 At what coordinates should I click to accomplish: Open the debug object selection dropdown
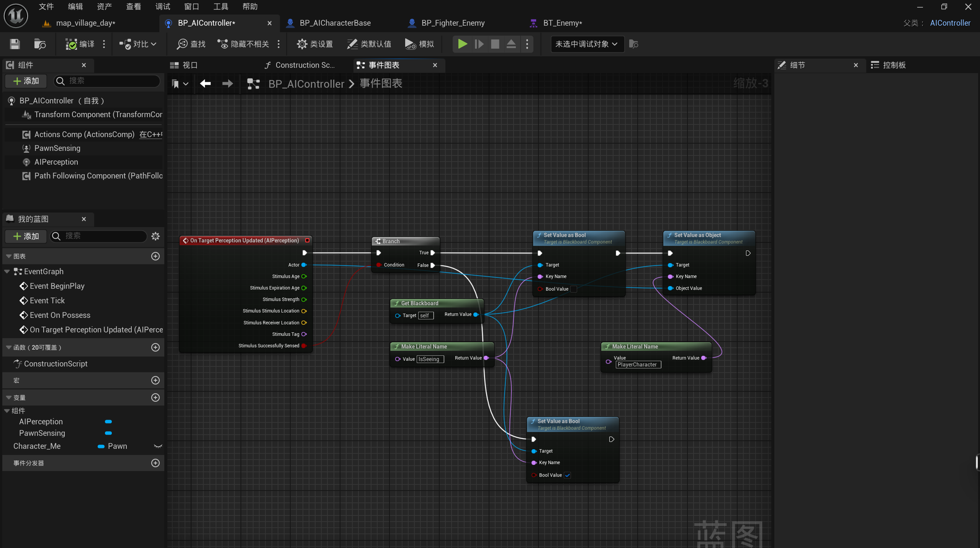pyautogui.click(x=586, y=44)
